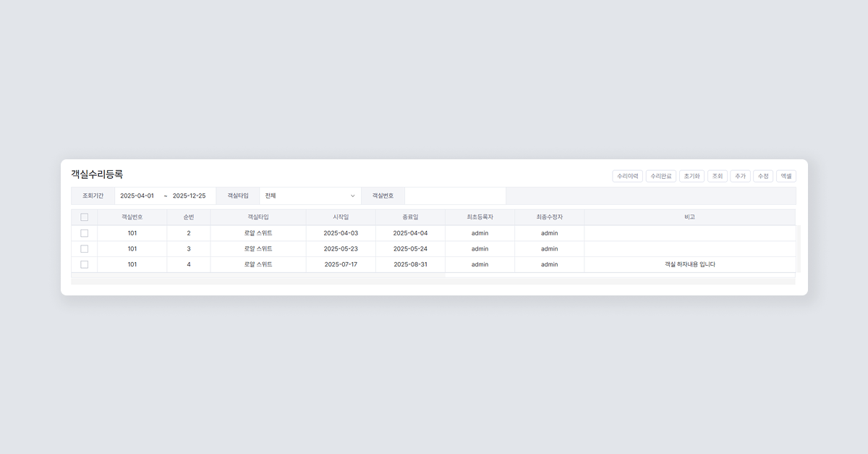Click the end date cell 2025-04-04

(x=410, y=233)
